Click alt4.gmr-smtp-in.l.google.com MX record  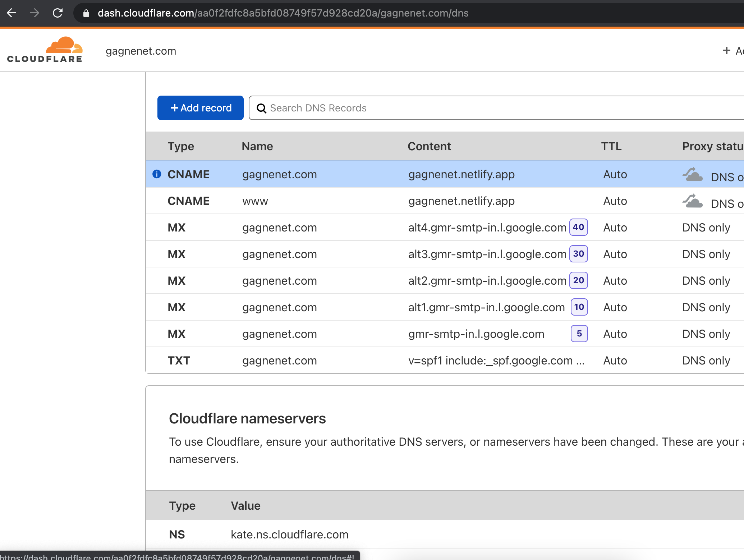pyautogui.click(x=487, y=228)
